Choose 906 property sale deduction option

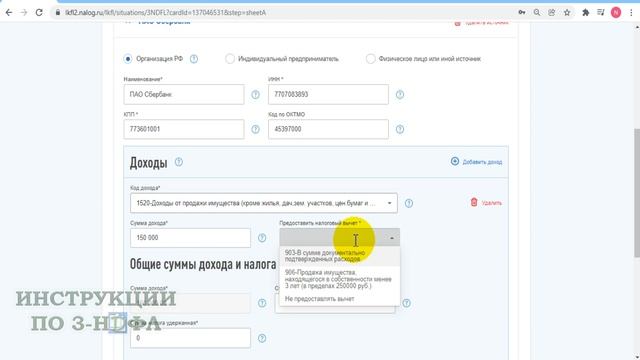pyautogui.click(x=340, y=279)
